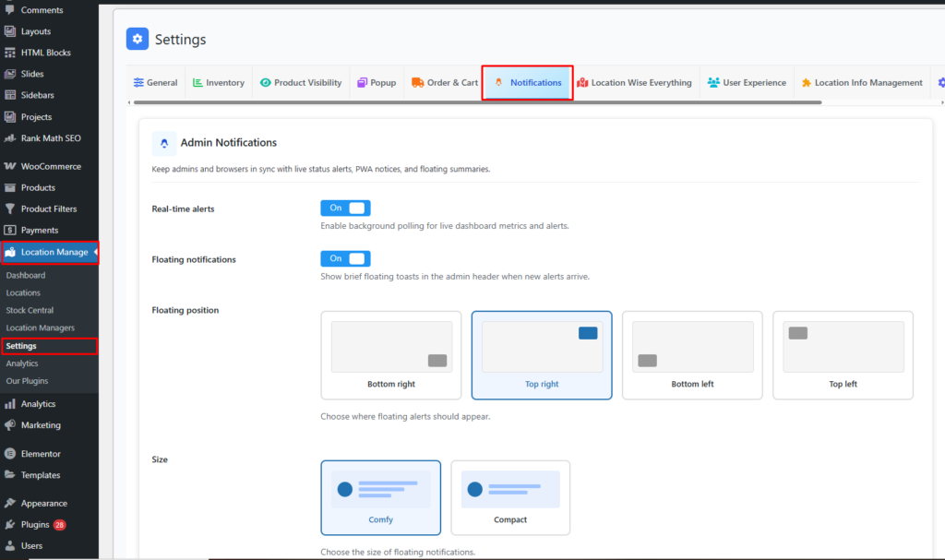The image size is (945, 560).
Task: Disable the Floating notifications switch
Action: pos(345,259)
